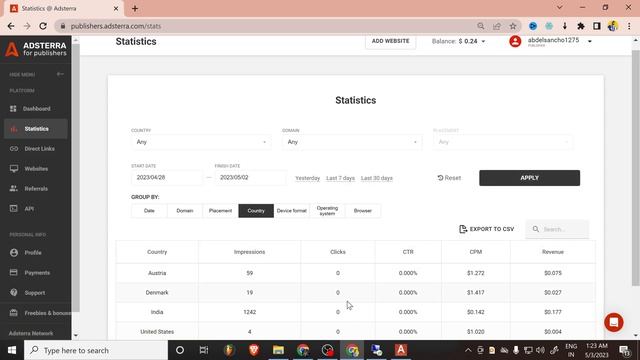The width and height of the screenshot is (640, 360).
Task: Click the table Search field
Action: 557,229
